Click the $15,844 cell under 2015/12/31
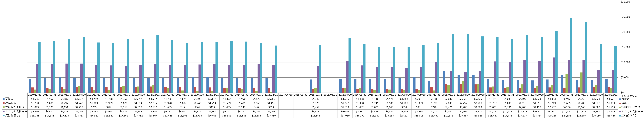The width and height of the screenshot is (644, 118). 315,116
